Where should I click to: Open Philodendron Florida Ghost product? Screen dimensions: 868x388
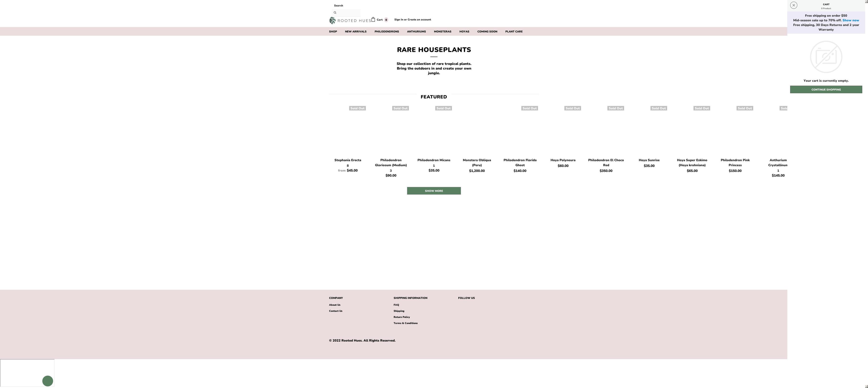point(520,163)
